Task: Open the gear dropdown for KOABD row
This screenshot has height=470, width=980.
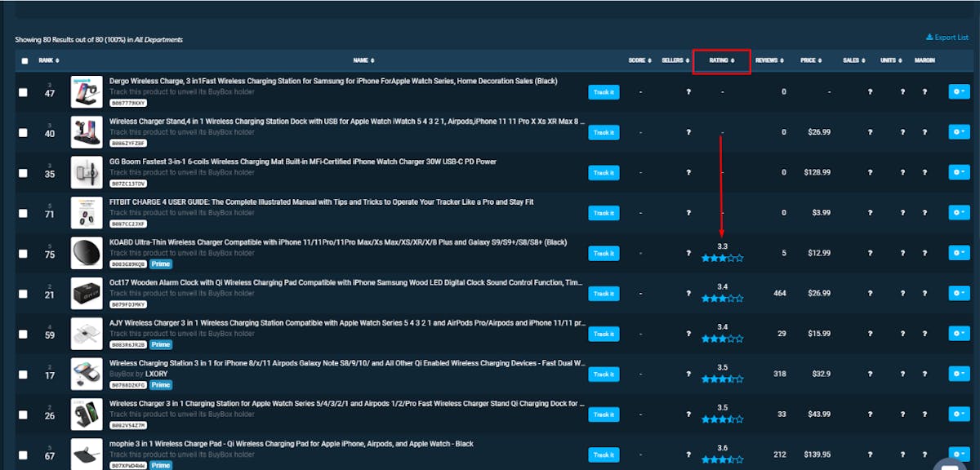Action: point(959,253)
